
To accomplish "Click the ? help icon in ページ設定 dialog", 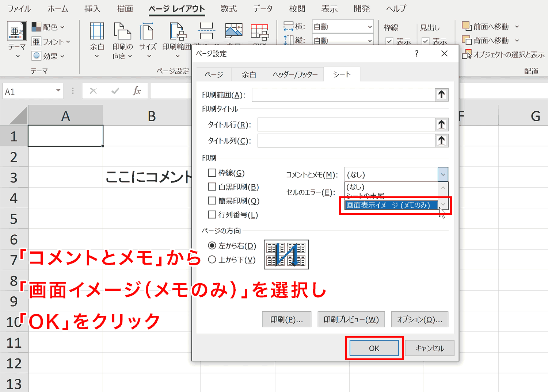I will [417, 54].
